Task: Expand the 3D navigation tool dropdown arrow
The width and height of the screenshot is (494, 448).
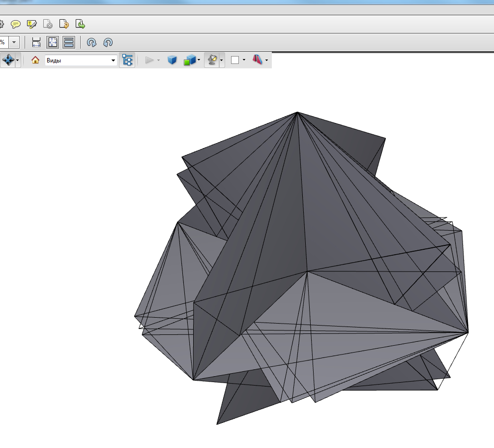Action: pyautogui.click(x=18, y=60)
